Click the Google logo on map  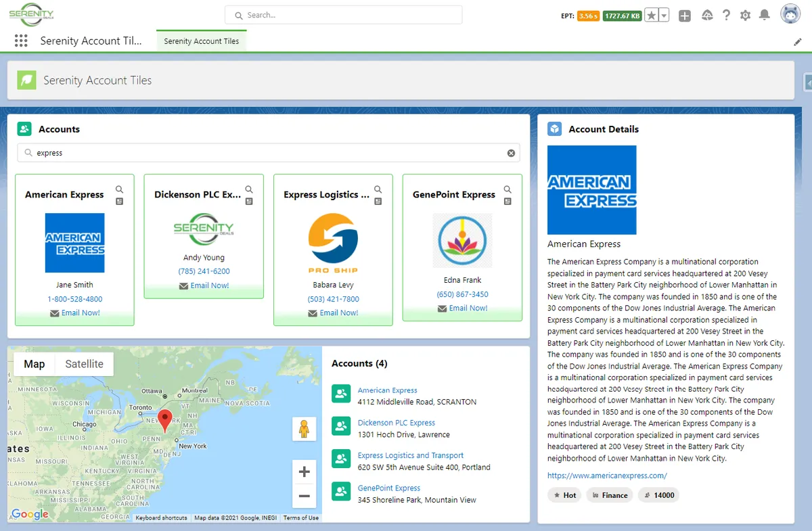coord(30,514)
